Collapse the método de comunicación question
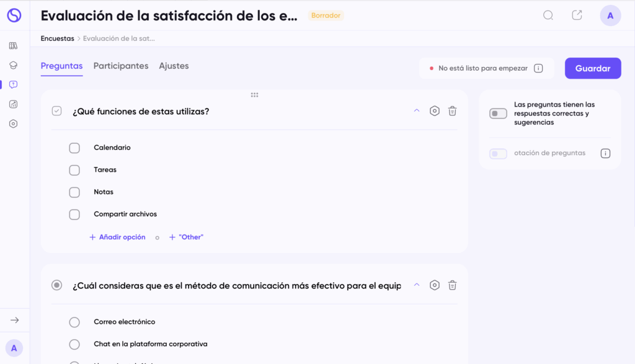 pos(417,285)
